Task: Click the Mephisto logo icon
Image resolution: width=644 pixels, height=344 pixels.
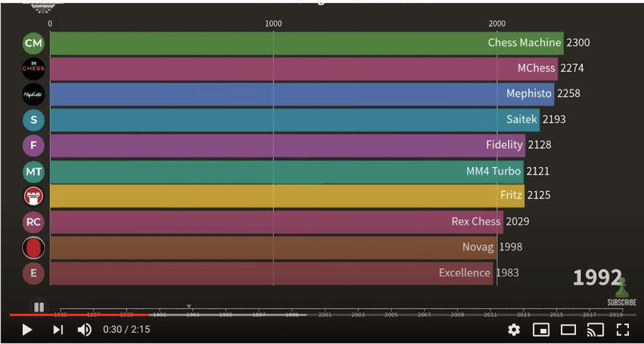Action: [33, 95]
